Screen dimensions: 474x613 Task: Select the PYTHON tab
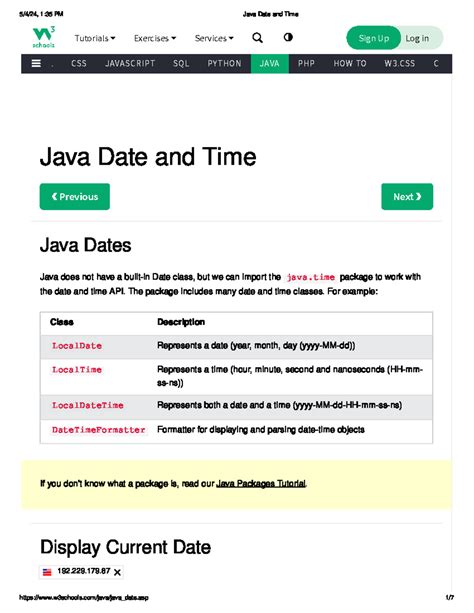(x=224, y=64)
